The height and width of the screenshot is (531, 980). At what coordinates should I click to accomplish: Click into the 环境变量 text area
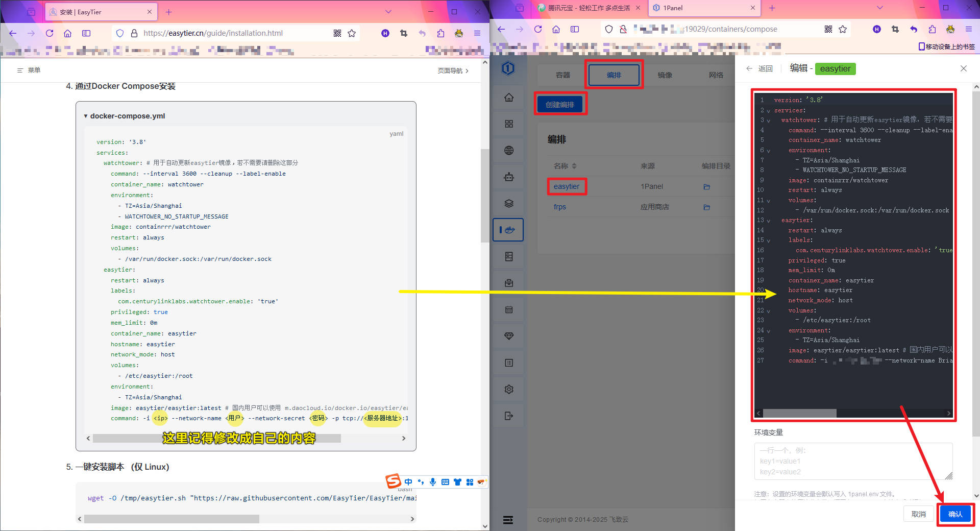tap(852, 461)
